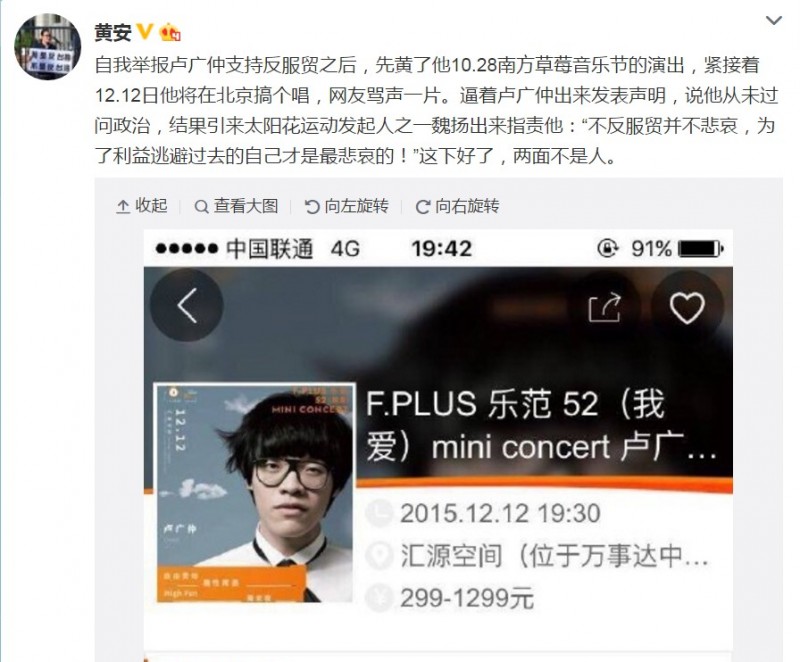Screen dimensions: 800x662
Task: Rotate image left with 向左旋转
Action: [x=346, y=206]
